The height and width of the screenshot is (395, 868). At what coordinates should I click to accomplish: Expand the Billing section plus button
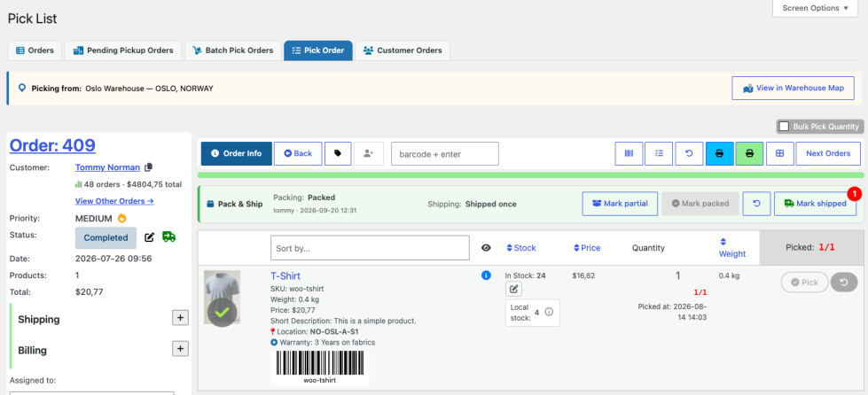click(x=181, y=349)
